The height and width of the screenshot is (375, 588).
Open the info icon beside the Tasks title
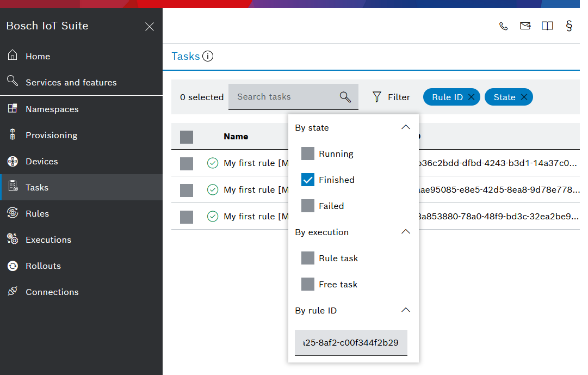208,56
